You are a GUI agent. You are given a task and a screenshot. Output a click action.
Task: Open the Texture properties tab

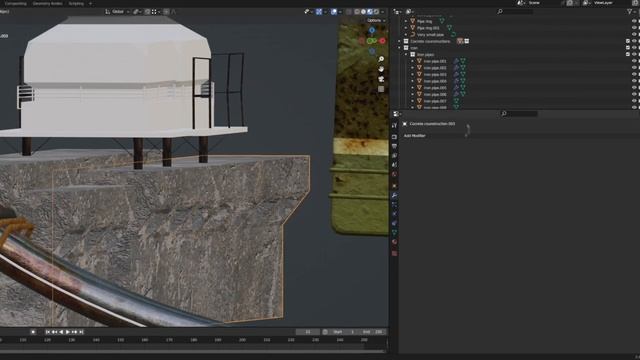(x=394, y=253)
